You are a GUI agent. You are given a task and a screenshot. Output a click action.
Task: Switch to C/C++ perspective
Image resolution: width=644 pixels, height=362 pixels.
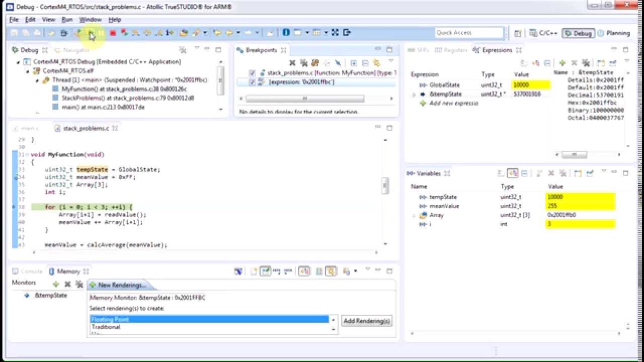coord(543,33)
